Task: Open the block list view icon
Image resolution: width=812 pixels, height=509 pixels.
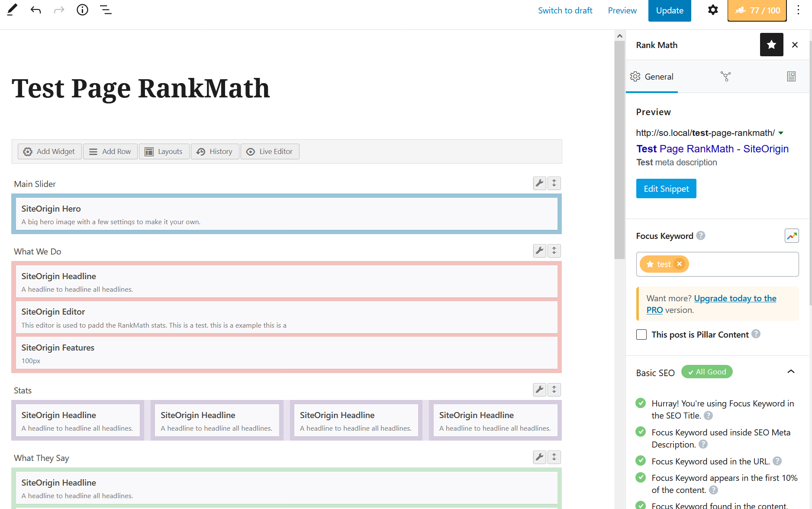Action: (106, 10)
